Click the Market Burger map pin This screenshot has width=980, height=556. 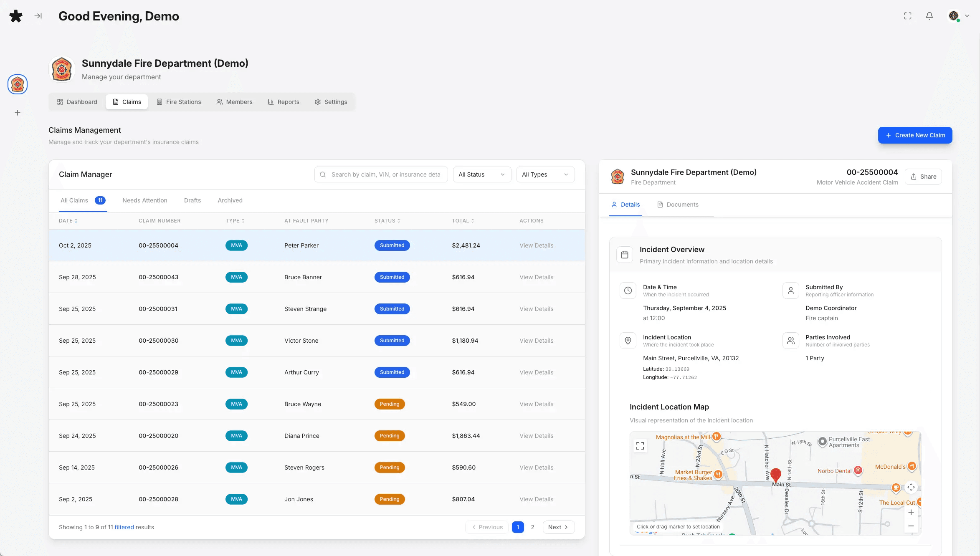tap(718, 474)
